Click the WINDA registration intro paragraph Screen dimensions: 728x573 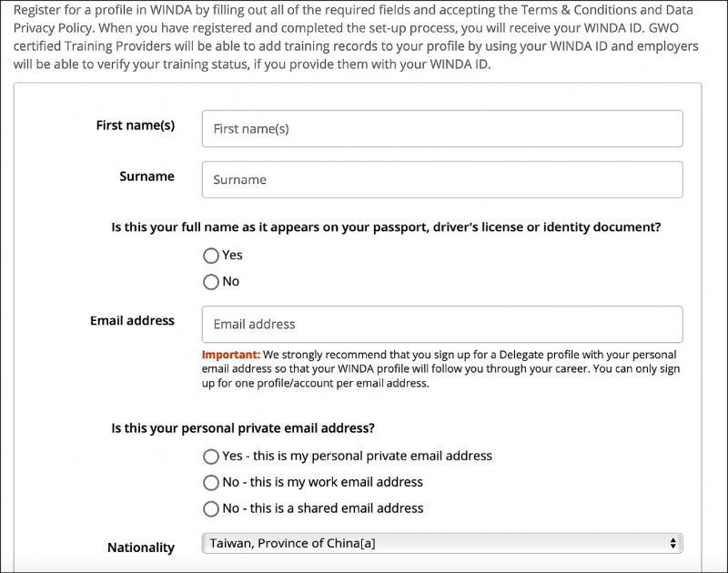click(356, 36)
